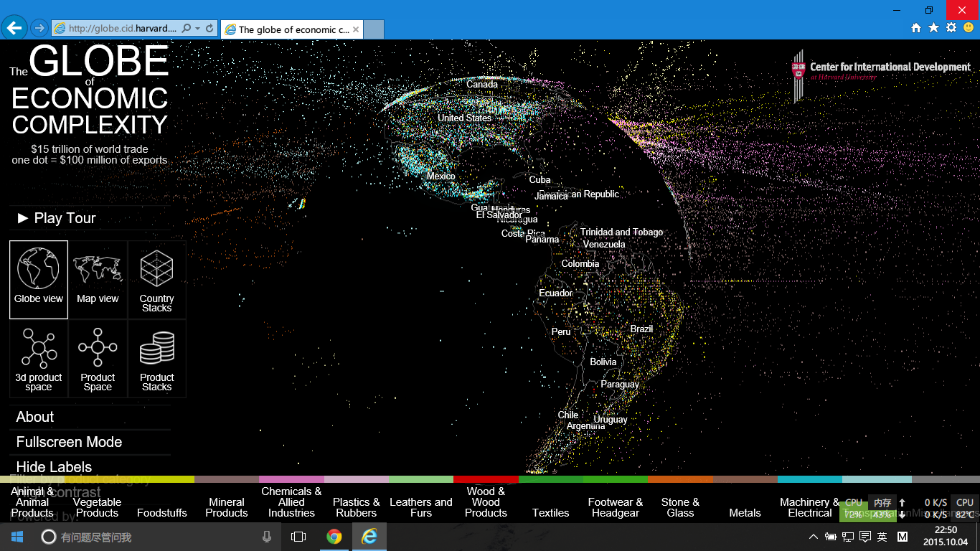Click the Mexico country label
The width and height of the screenshot is (980, 551).
pos(441,176)
